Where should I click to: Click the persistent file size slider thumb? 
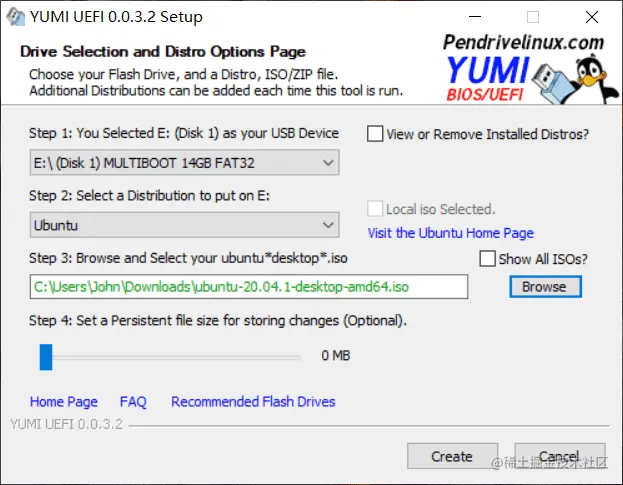(x=46, y=357)
